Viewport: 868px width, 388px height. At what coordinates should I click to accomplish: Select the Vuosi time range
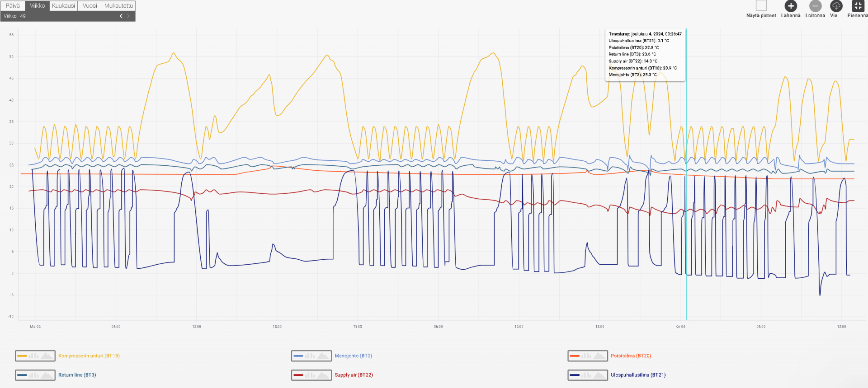90,5
